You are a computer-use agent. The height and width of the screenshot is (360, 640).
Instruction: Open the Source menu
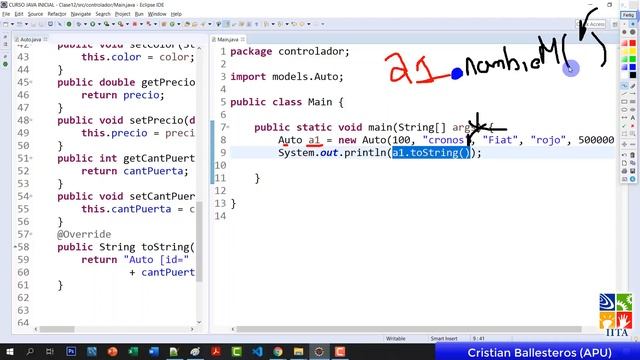35,14
